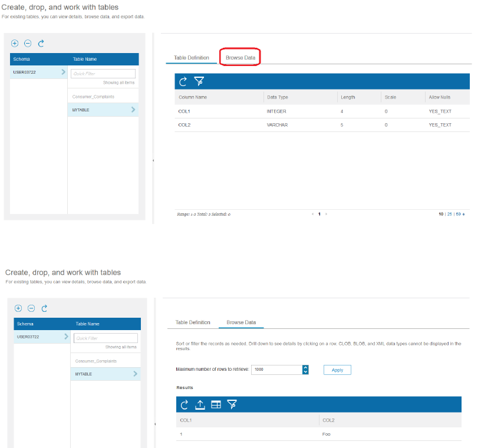Image resolution: width=481 pixels, height=448 pixels.
Task: Click the maximum rows stepper arrows
Action: 305,370
